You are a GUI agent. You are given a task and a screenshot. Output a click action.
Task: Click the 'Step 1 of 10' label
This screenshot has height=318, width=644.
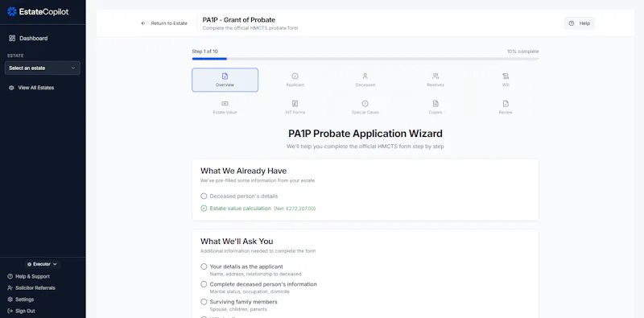coord(204,52)
